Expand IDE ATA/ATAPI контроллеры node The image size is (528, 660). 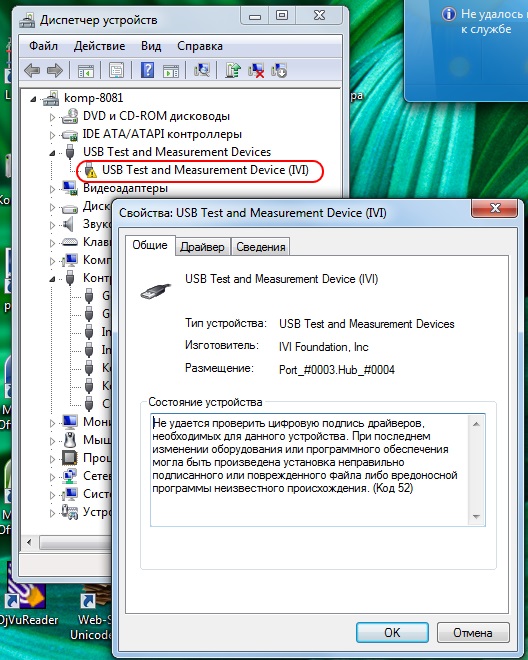click(52, 135)
